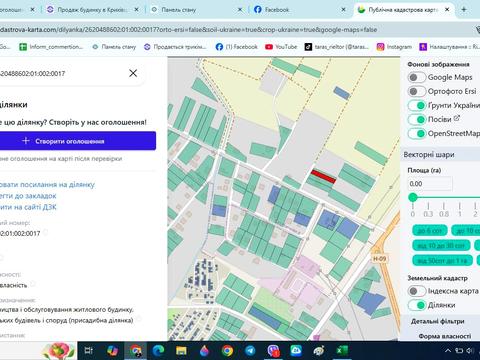Screen dimensions: 480x360
Task: Close the Facebook browser tab
Action: pyautogui.click(x=343, y=10)
